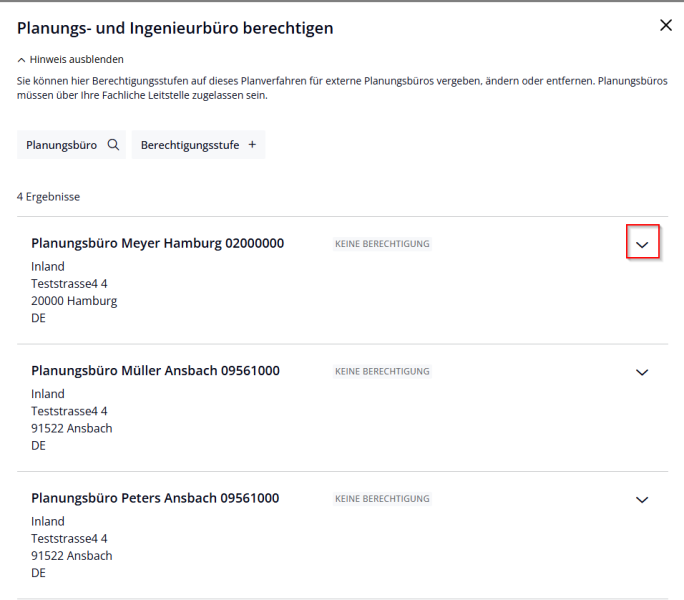Add a Berechtigungsstufe filter via its label
Image resolution: width=684 pixels, height=600 pixels.
coord(190,145)
